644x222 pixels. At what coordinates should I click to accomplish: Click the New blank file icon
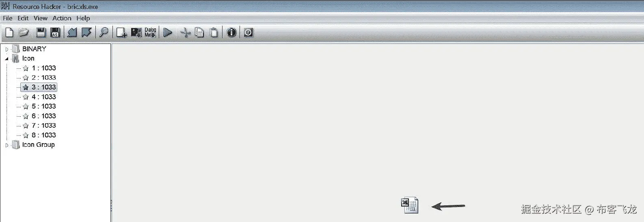[x=9, y=33]
